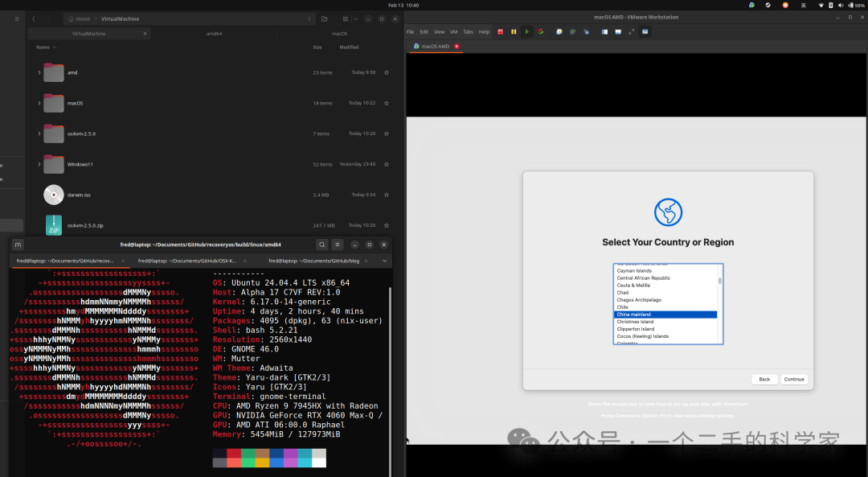Open snapshot manager icon in VMware
The width and height of the screenshot is (868, 477).
pyautogui.click(x=586, y=31)
